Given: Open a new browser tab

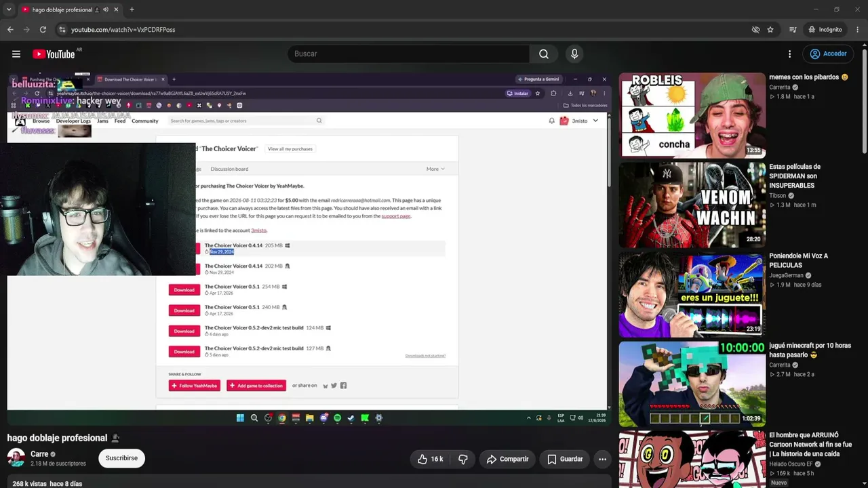Looking at the screenshot, I should click(x=132, y=9).
